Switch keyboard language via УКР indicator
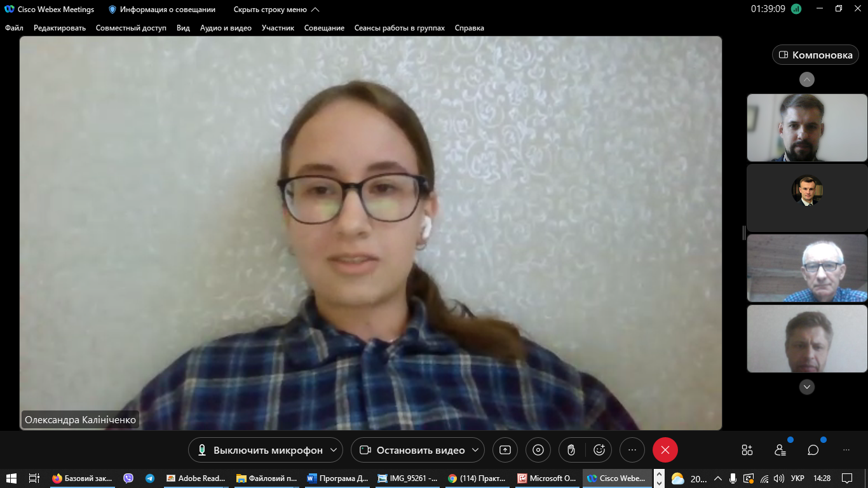 pos(797,478)
